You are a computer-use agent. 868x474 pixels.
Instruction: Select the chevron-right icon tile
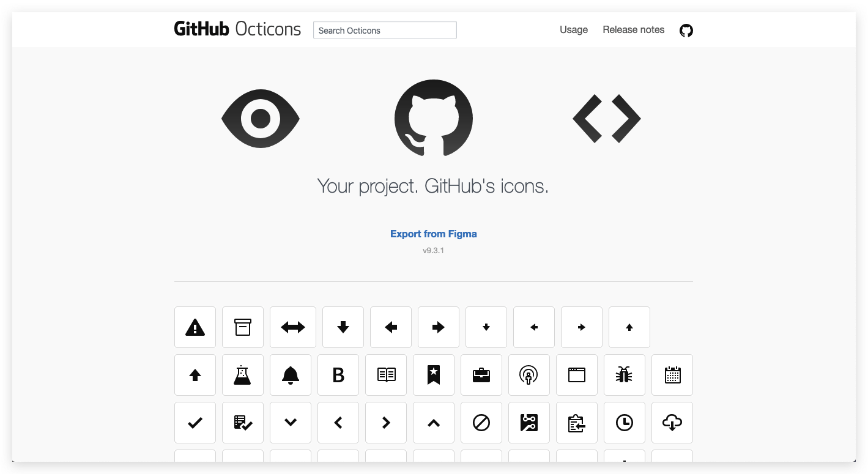click(x=386, y=423)
